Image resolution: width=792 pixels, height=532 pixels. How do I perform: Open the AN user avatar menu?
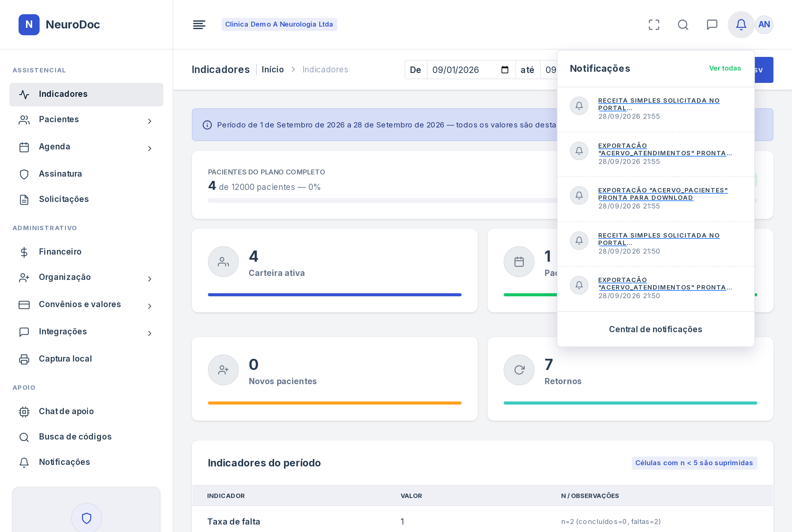click(764, 24)
